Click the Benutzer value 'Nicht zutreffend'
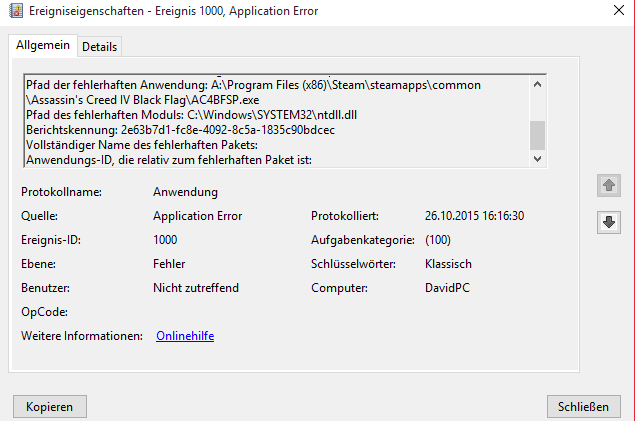Viewport: 635px width, 421px height. [196, 288]
